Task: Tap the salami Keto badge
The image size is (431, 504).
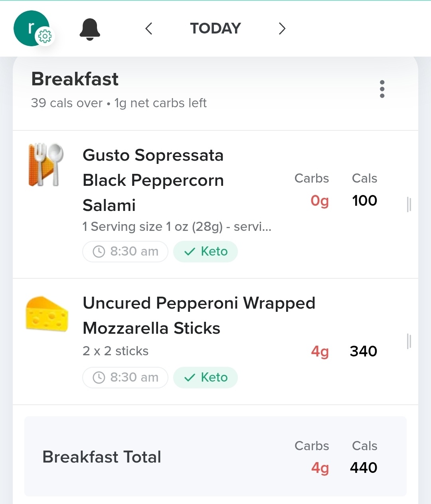Action: point(206,252)
